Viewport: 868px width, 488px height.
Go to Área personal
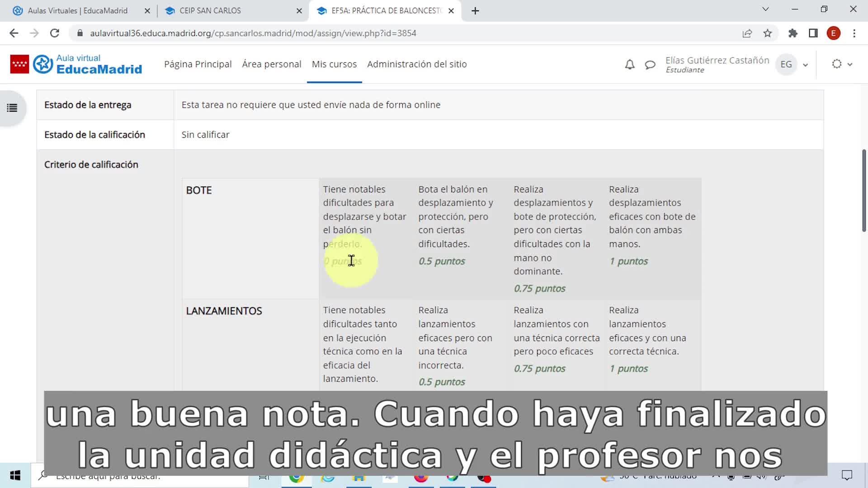point(271,64)
